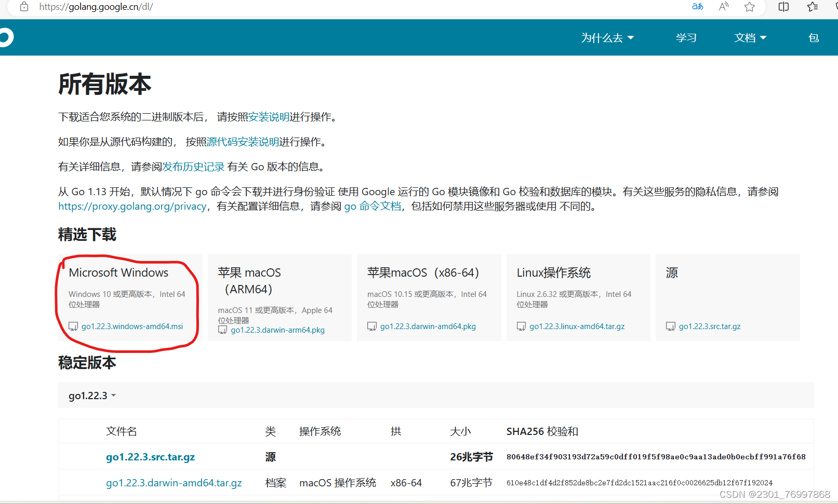The width and height of the screenshot is (838, 504).
Task: Open the Collections icon in the browser toolbar
Action: (x=812, y=7)
